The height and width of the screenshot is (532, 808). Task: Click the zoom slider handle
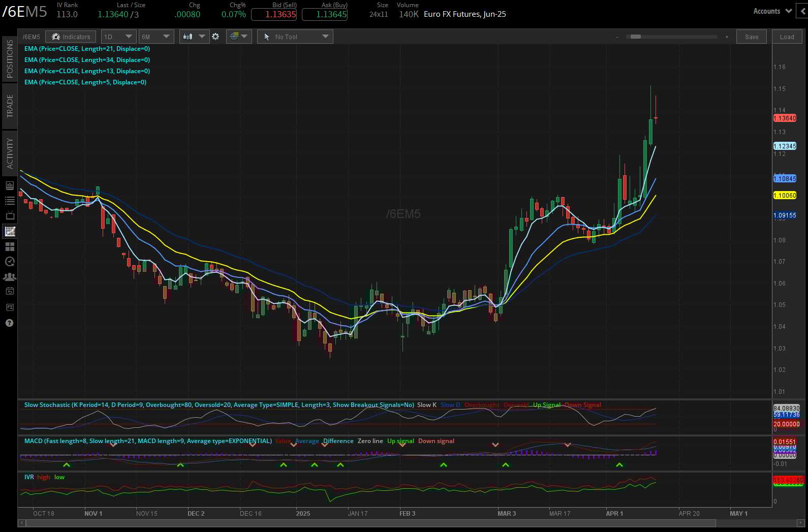636,37
